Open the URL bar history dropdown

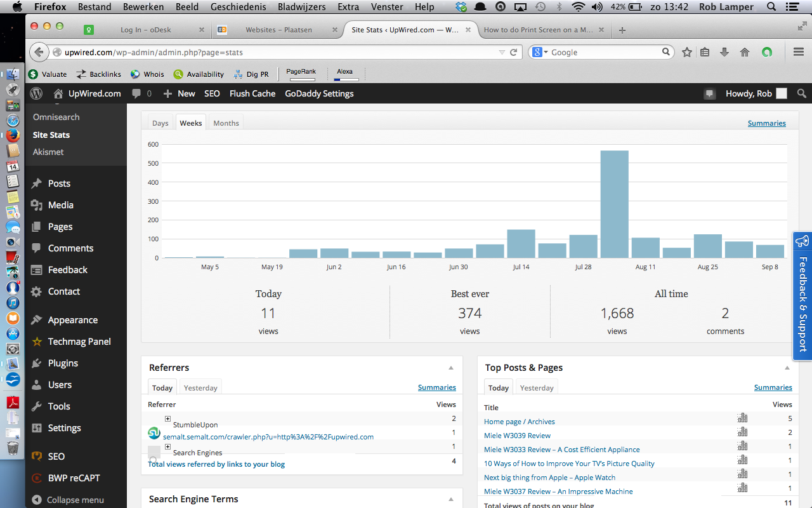point(502,53)
